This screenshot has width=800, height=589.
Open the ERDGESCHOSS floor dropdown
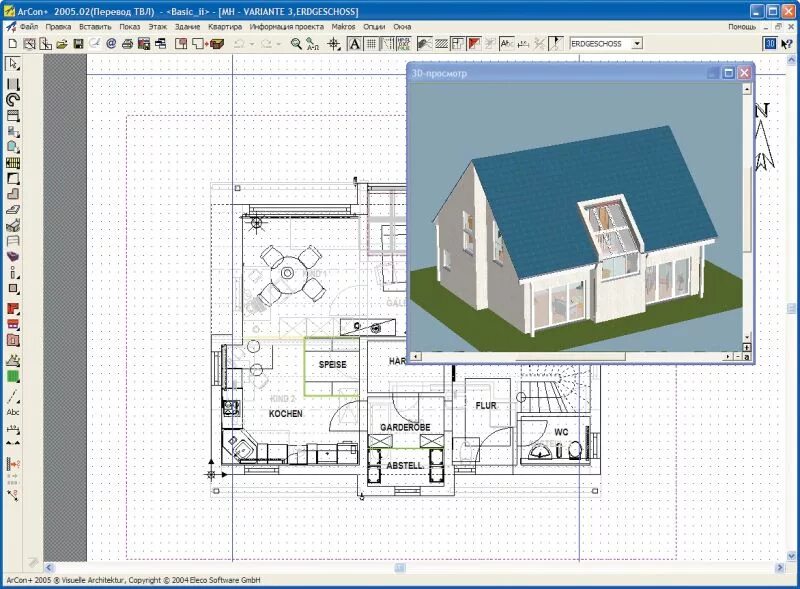pyautogui.click(x=637, y=44)
